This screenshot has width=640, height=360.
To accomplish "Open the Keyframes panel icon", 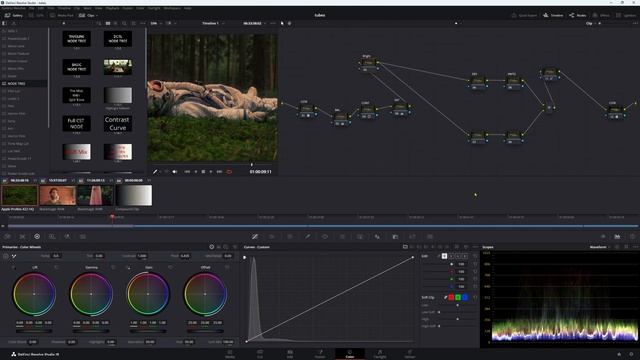I will [x=603, y=236].
